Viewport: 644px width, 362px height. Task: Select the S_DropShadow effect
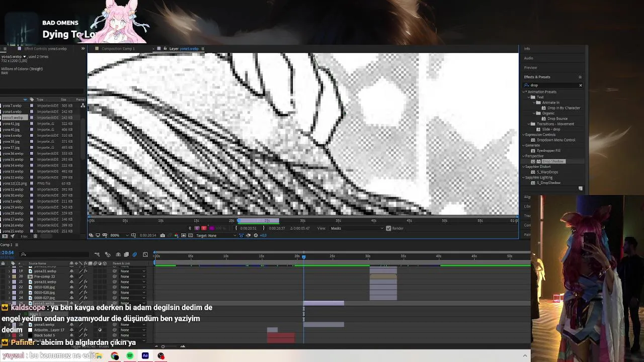pos(548,183)
